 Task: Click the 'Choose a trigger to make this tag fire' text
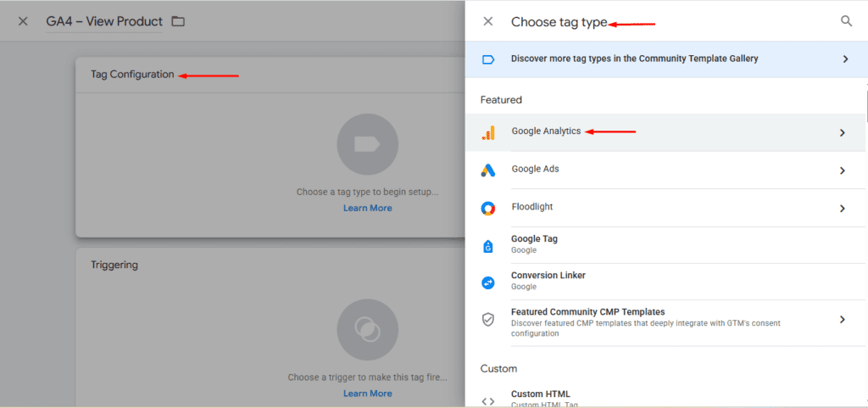point(368,377)
